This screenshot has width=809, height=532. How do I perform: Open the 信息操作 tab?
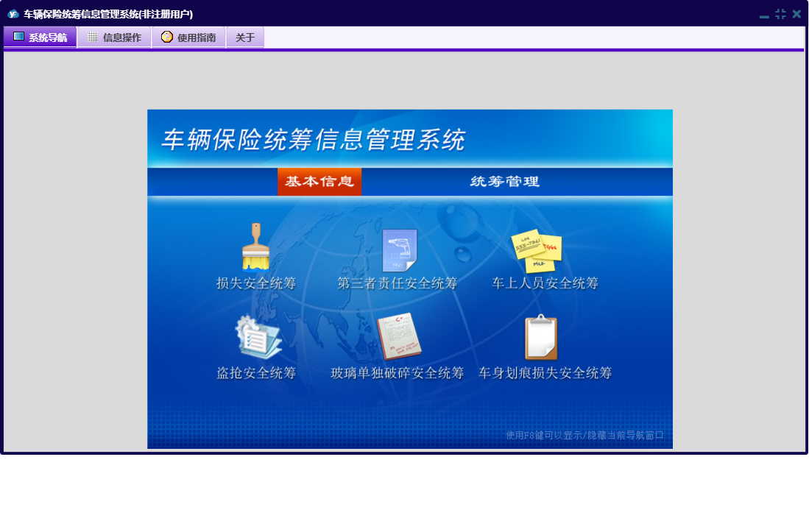click(114, 38)
